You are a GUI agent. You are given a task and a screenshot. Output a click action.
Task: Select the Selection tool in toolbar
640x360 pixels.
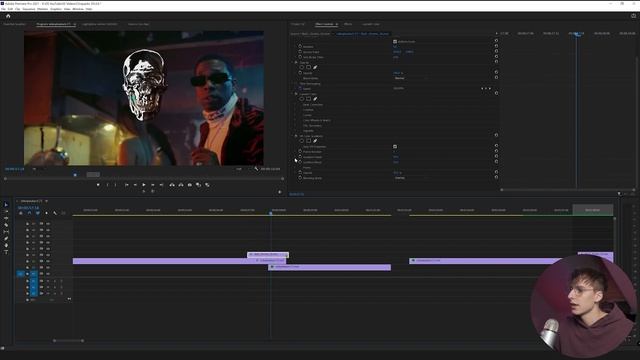(6, 204)
